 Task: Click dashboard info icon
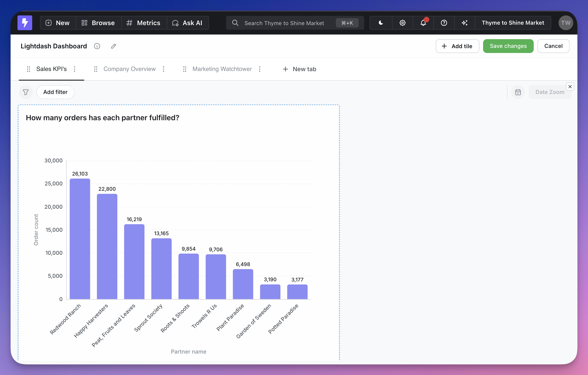(97, 46)
